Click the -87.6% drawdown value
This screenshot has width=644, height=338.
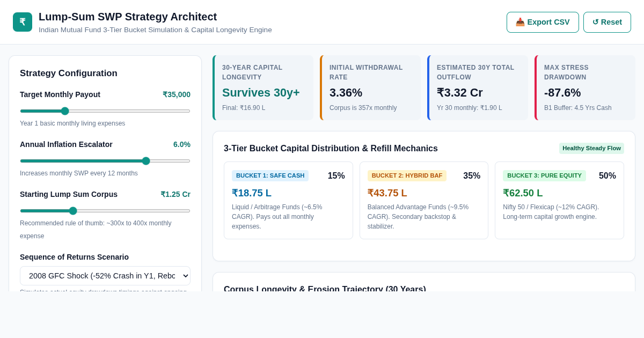click(x=562, y=93)
